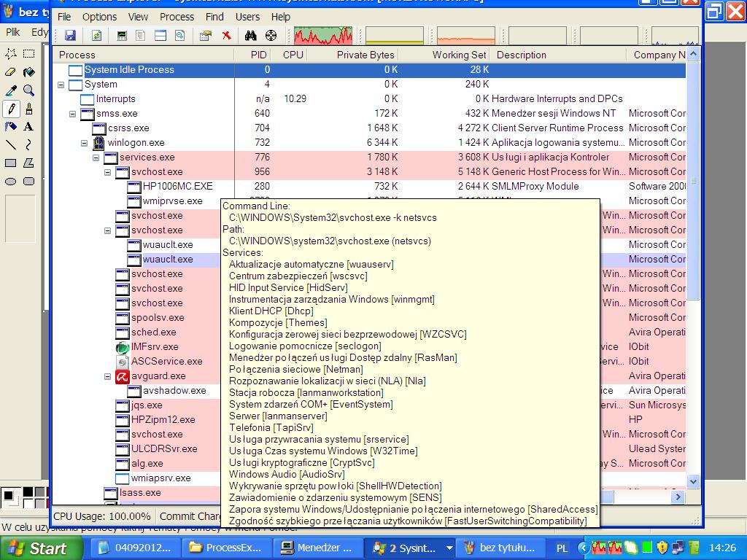Collapse the services.exe tree node
The height and width of the screenshot is (560, 747).
tap(96, 157)
